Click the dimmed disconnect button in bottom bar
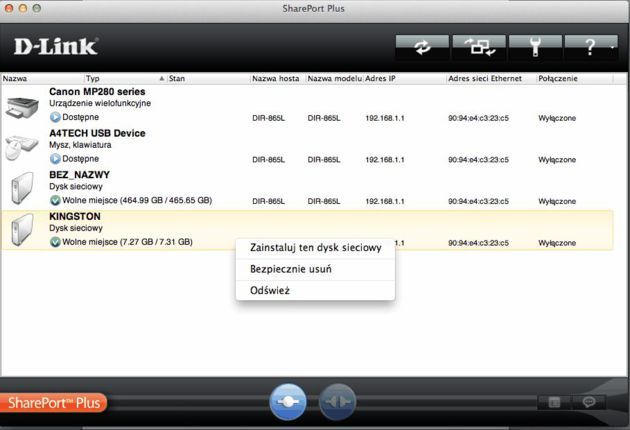The image size is (630, 430). 338,401
